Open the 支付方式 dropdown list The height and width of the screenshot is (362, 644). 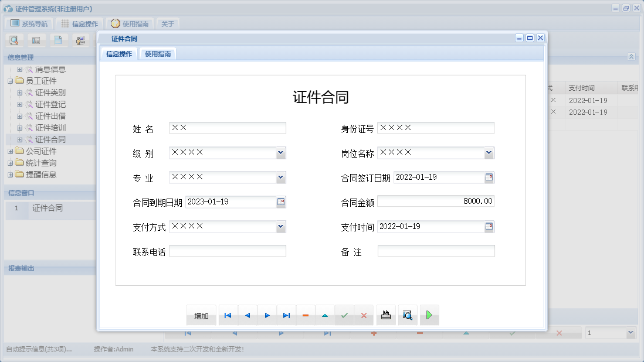pos(280,227)
